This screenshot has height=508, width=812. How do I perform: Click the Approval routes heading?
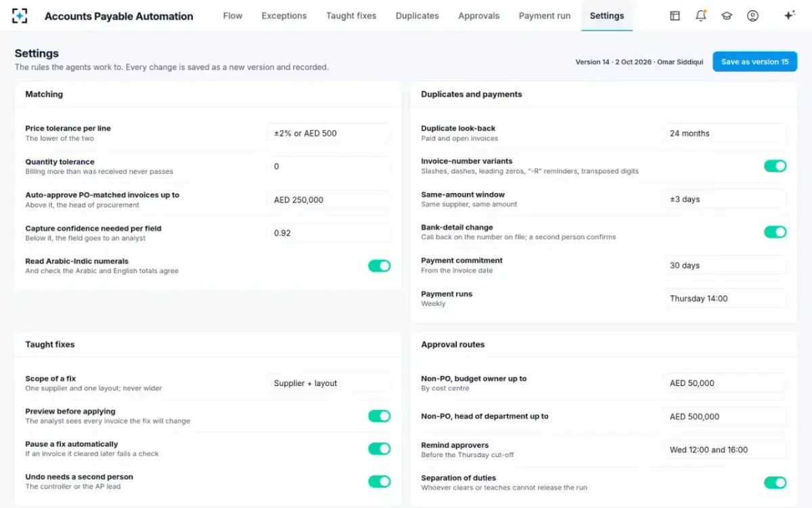pos(453,344)
